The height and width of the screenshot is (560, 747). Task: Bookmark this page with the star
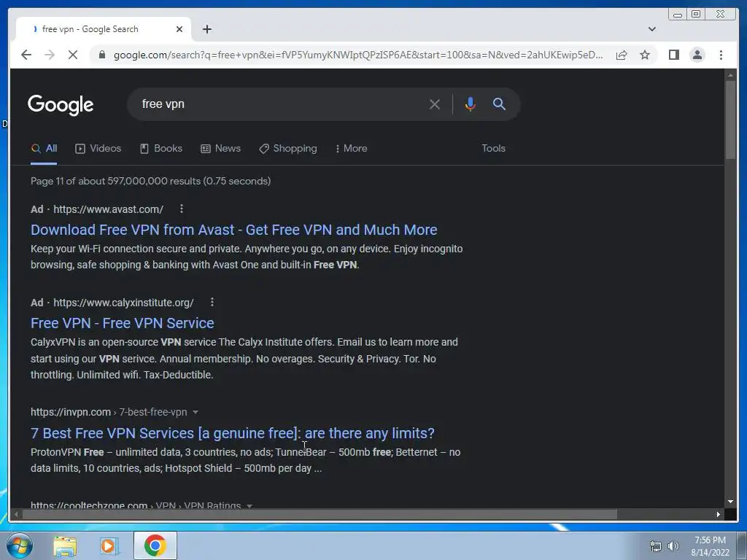click(645, 55)
